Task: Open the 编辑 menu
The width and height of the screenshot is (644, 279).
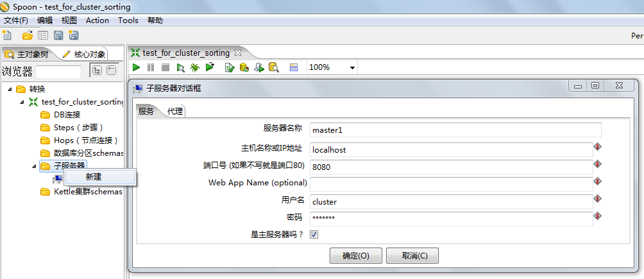Action: (x=44, y=21)
